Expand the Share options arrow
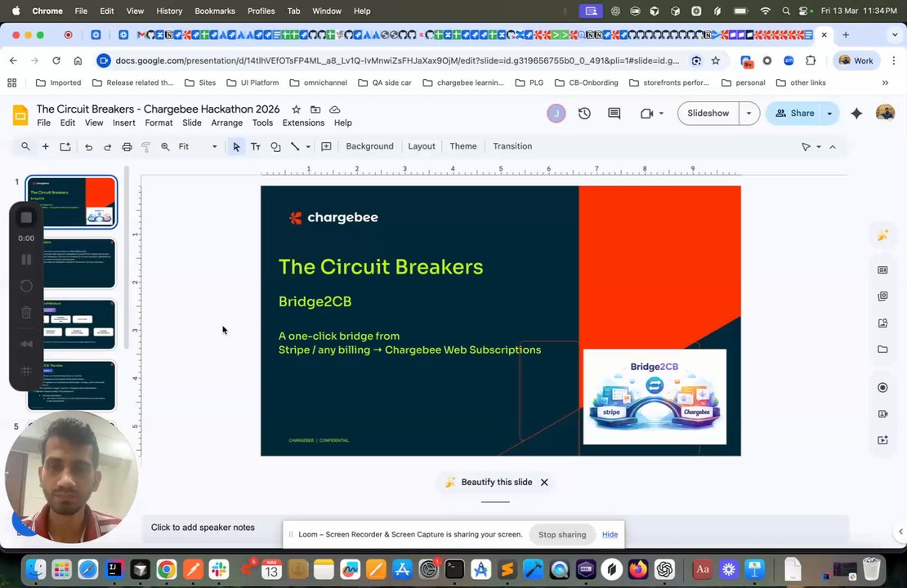This screenshot has width=907, height=588. click(829, 114)
